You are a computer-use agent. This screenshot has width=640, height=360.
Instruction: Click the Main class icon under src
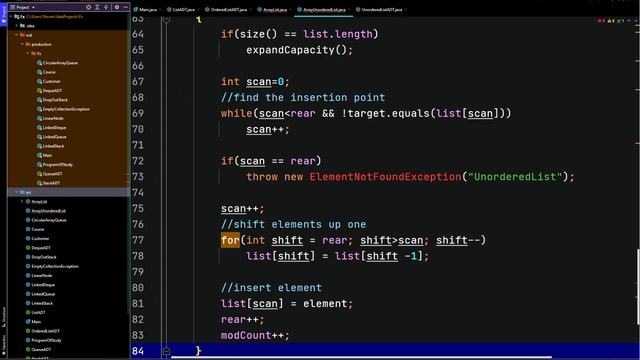pos(28,322)
